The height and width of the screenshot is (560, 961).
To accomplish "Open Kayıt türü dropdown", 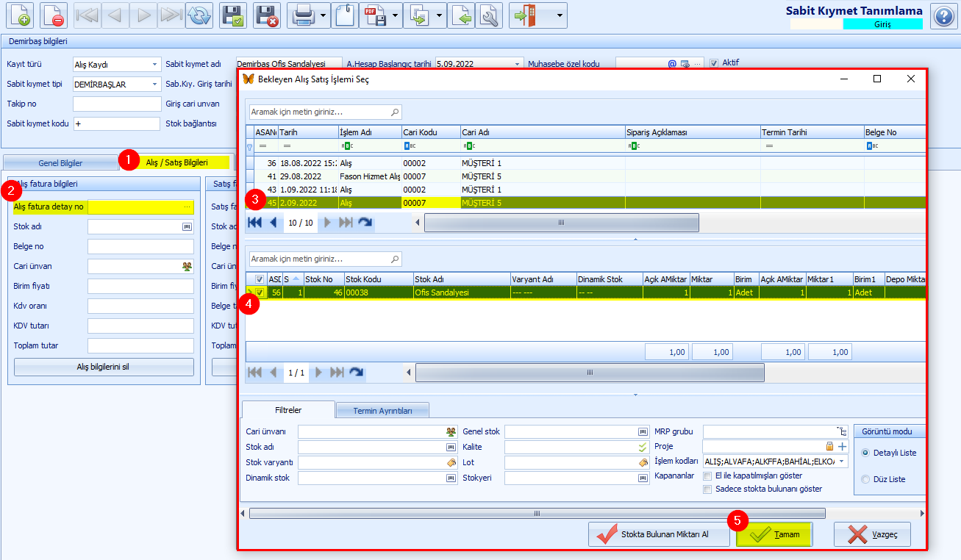I will coord(154,65).
